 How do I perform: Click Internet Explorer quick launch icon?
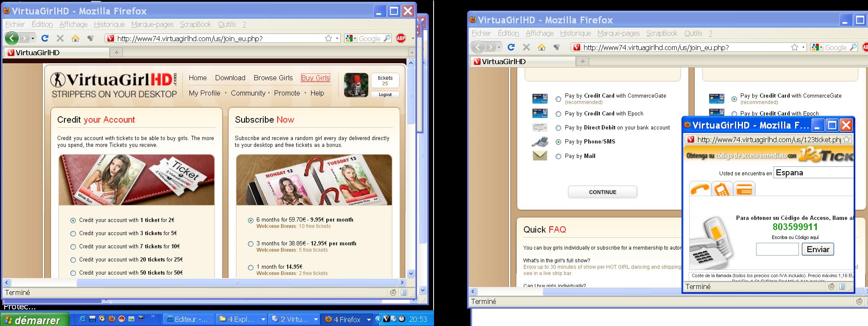(x=83, y=319)
